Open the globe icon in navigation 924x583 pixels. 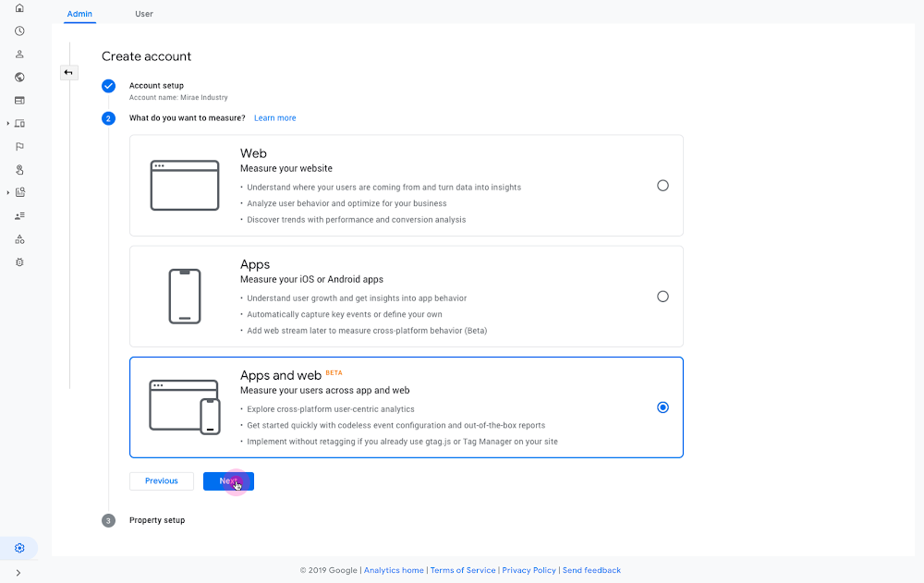[x=18, y=77]
